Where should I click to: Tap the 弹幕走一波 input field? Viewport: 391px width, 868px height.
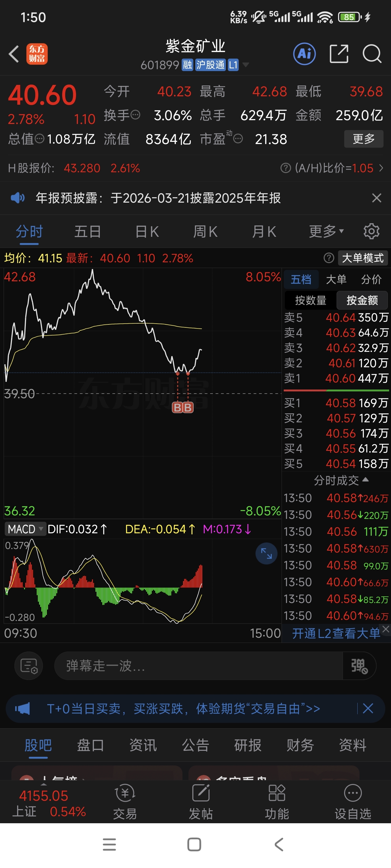199,665
